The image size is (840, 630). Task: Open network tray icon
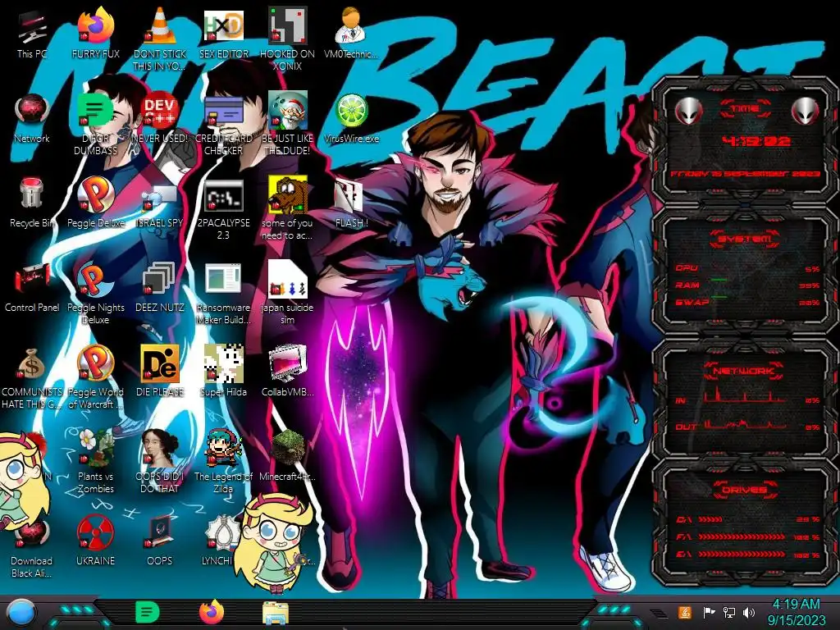729,612
